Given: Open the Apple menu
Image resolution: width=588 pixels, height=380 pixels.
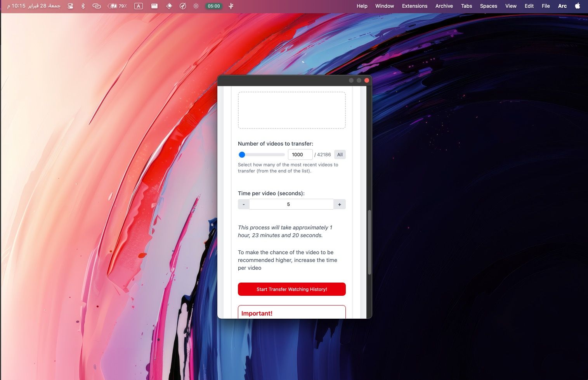Looking at the screenshot, I should click(578, 6).
